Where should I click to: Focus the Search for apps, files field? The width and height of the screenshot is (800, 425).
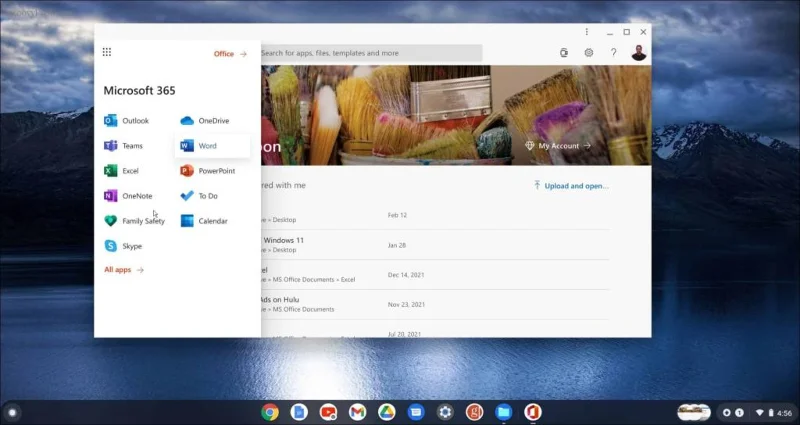(x=371, y=53)
